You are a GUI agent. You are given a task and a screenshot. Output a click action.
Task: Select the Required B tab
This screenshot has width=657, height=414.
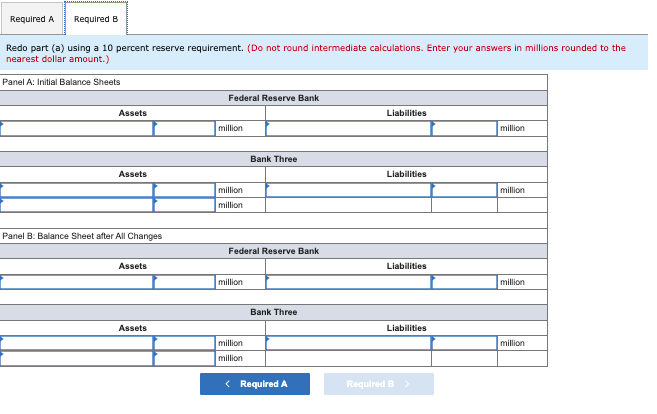96,19
